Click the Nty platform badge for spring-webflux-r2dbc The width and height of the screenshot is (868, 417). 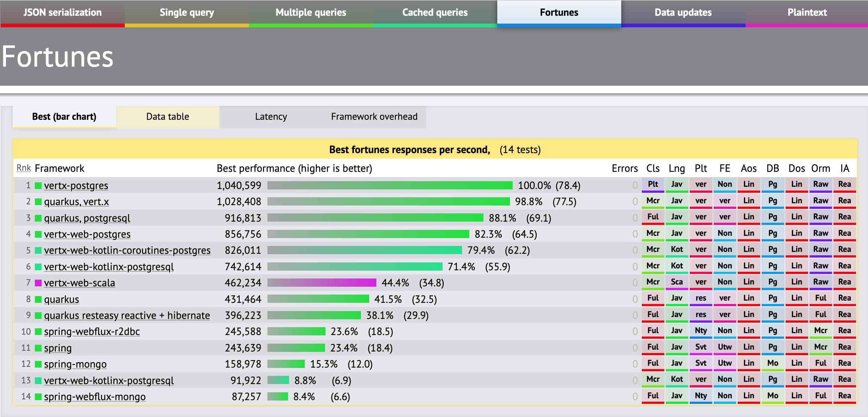point(701,331)
